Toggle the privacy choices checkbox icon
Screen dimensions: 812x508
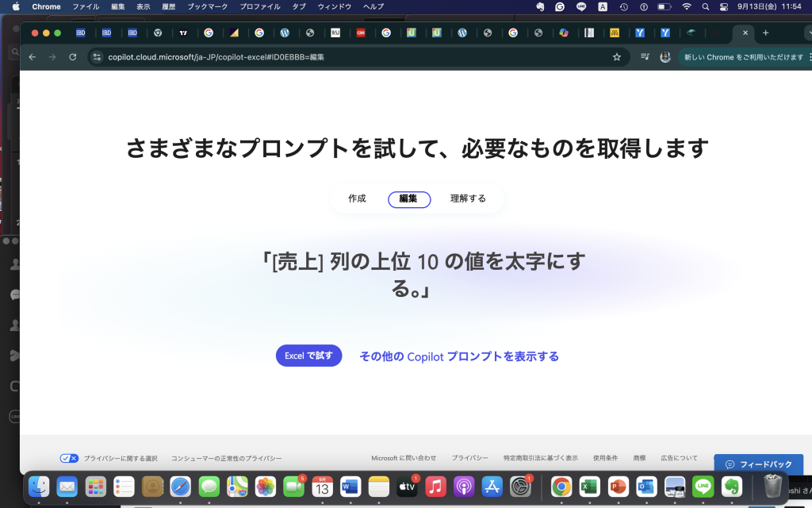[x=69, y=459]
